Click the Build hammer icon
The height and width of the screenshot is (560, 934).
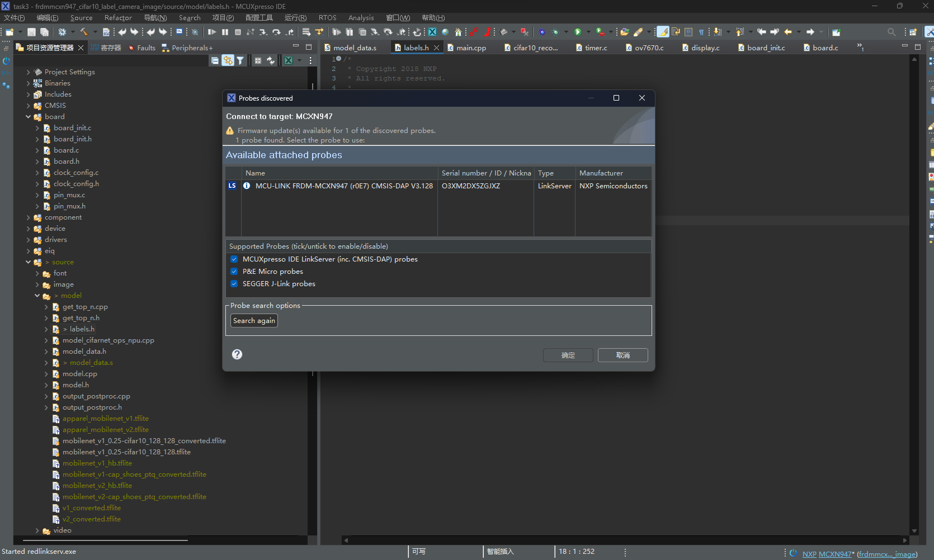(84, 32)
